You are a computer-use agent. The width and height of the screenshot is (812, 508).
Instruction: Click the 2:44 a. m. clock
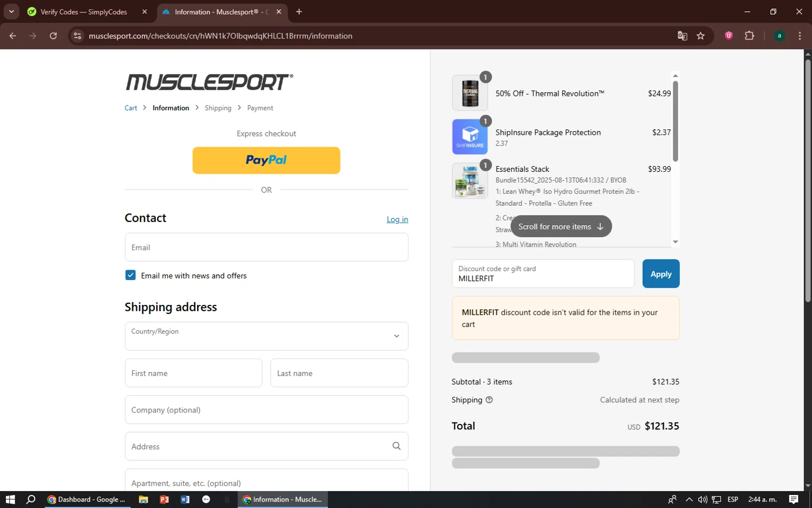coord(762,499)
